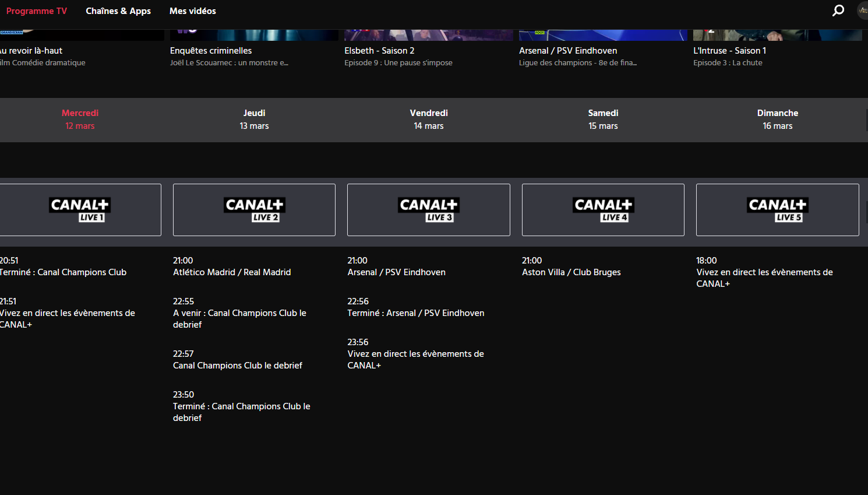Click 'Episode 3 : La chute' subtitle
The width and height of the screenshot is (868, 495).
[728, 63]
